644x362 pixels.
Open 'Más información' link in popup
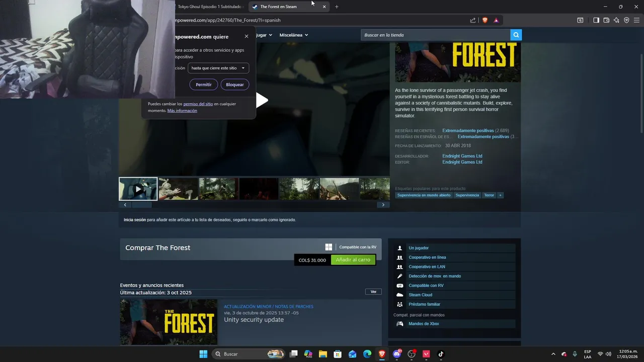coord(182,111)
